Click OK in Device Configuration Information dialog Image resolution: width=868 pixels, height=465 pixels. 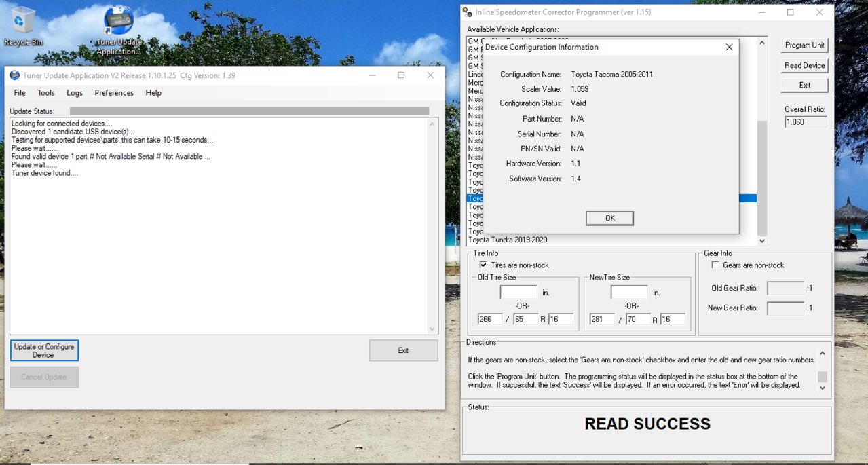[609, 218]
